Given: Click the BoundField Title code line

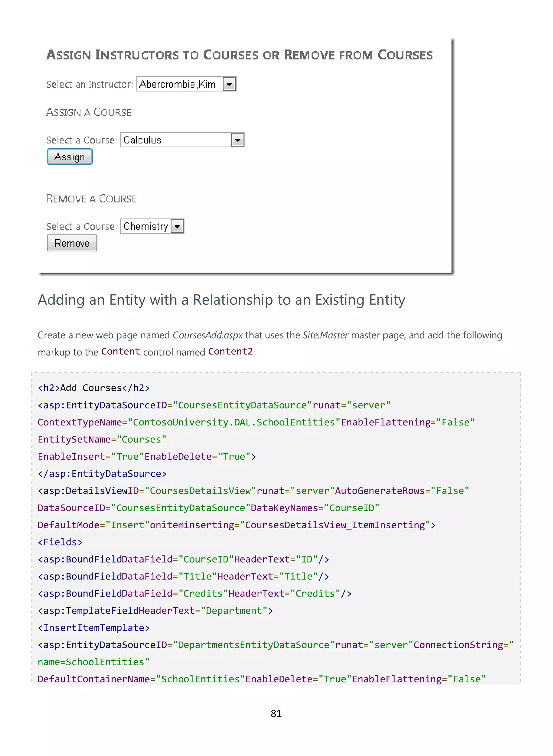Looking at the screenshot, I should coord(183,576).
